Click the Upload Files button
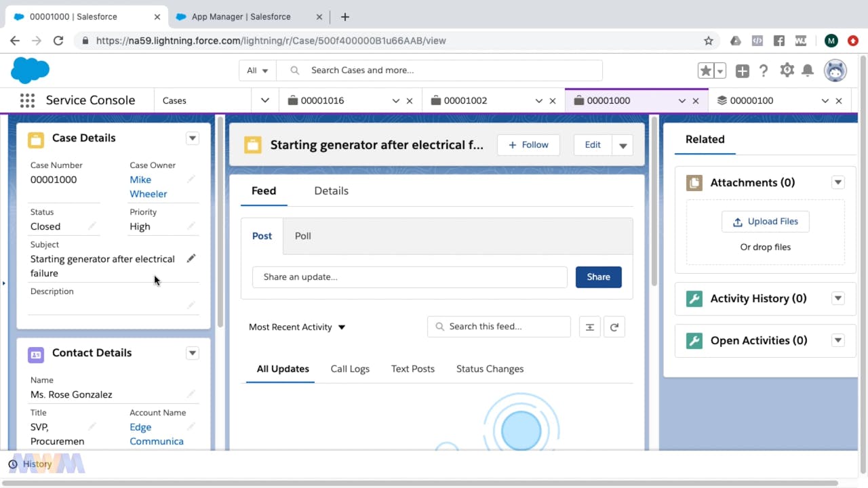 pyautogui.click(x=766, y=222)
